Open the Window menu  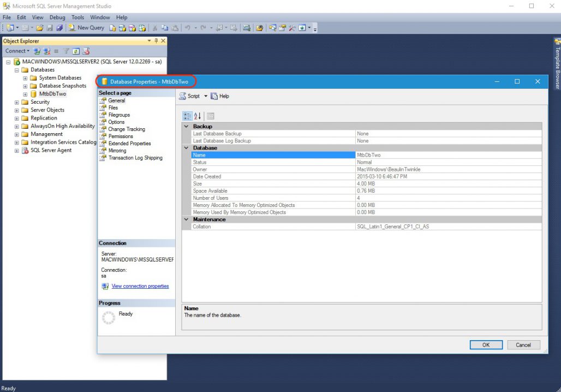(x=100, y=17)
